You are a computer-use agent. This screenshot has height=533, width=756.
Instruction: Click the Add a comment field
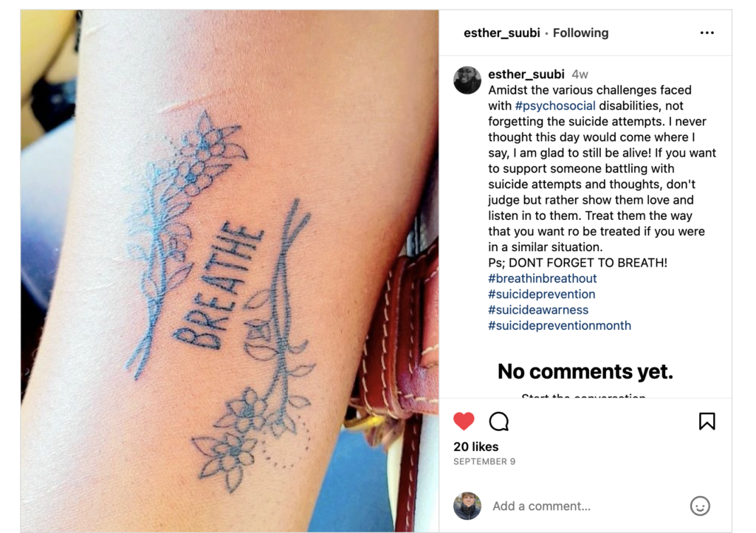(585, 506)
